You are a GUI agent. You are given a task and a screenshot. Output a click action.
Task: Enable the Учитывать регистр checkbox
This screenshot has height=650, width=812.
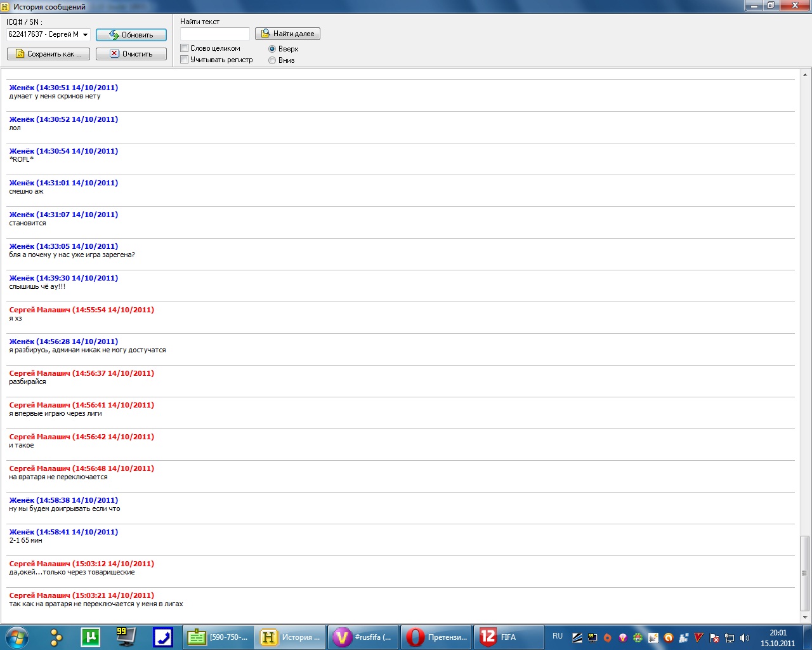185,60
